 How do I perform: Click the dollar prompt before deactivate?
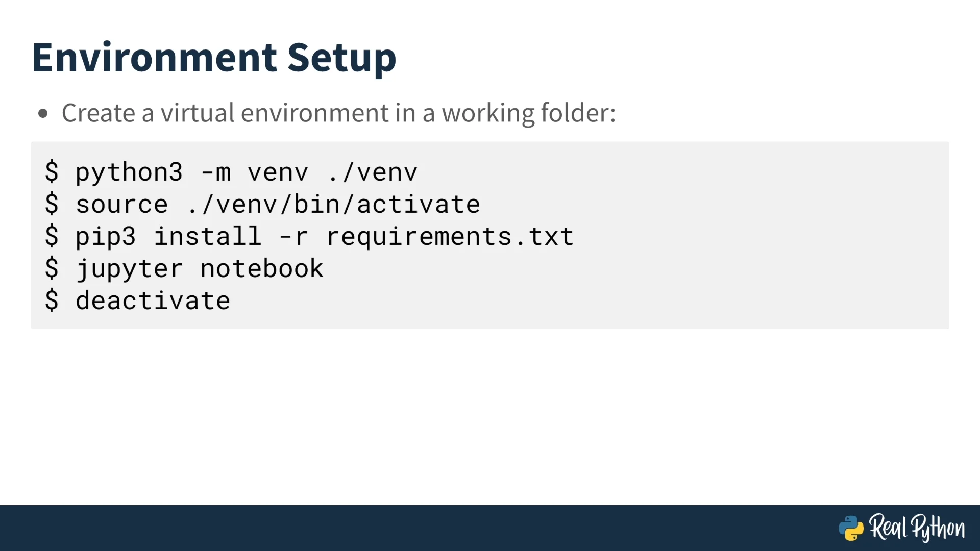pos(52,300)
